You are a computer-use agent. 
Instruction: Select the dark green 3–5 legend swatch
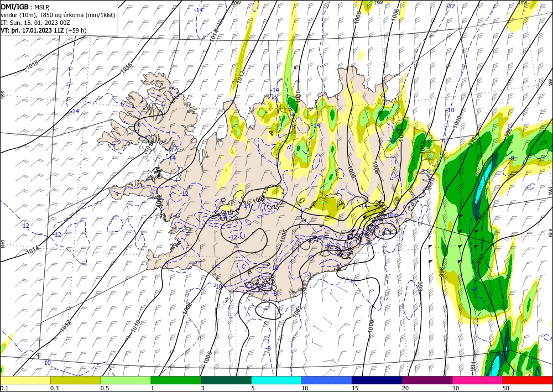pos(226,380)
